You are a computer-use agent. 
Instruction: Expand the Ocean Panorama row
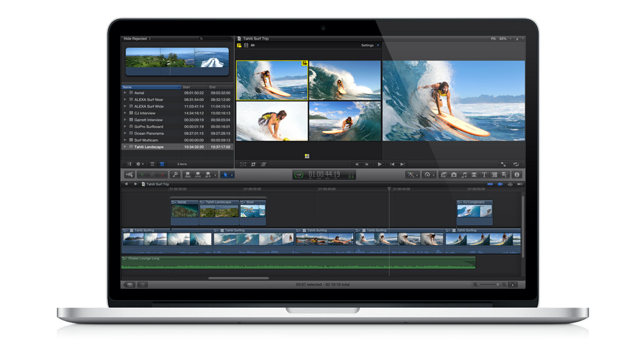coord(125,133)
